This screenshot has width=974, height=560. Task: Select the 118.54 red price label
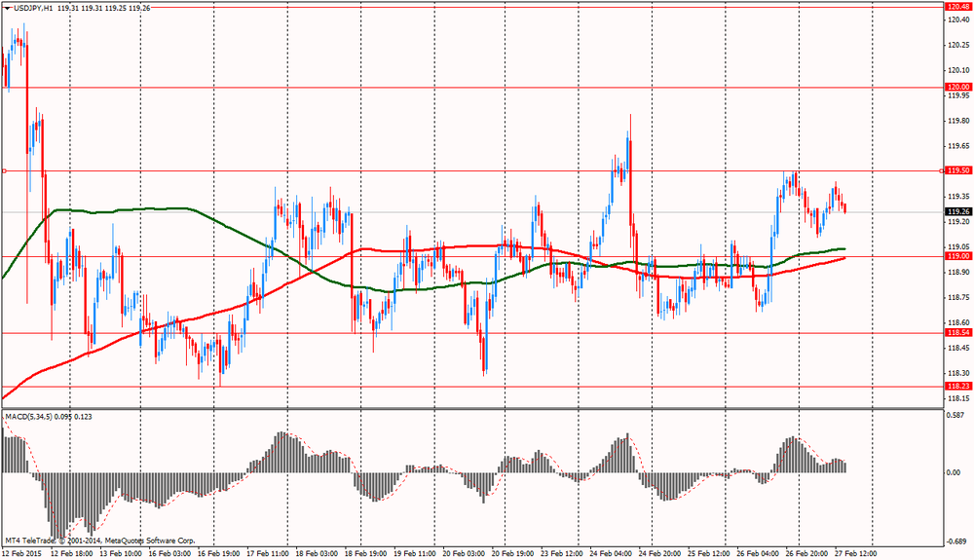957,333
